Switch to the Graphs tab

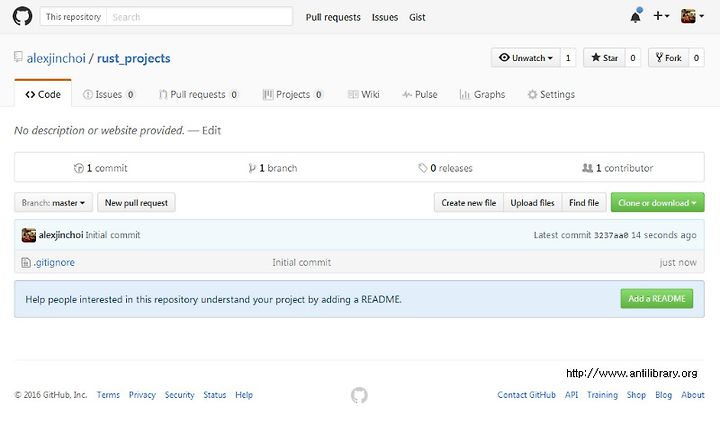tap(482, 94)
